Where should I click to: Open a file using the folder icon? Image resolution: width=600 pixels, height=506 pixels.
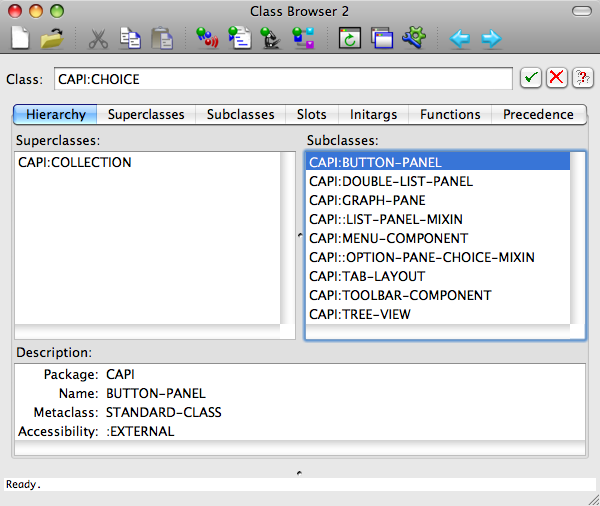[52, 39]
